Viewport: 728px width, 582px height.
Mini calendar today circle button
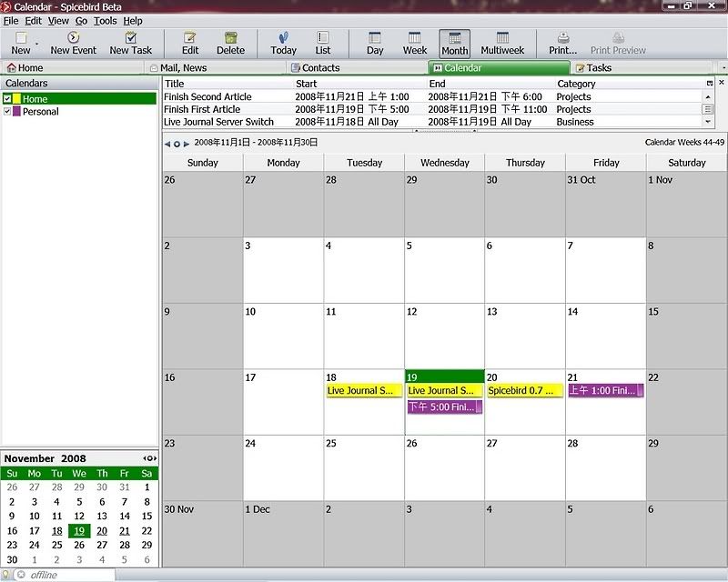pos(149,458)
